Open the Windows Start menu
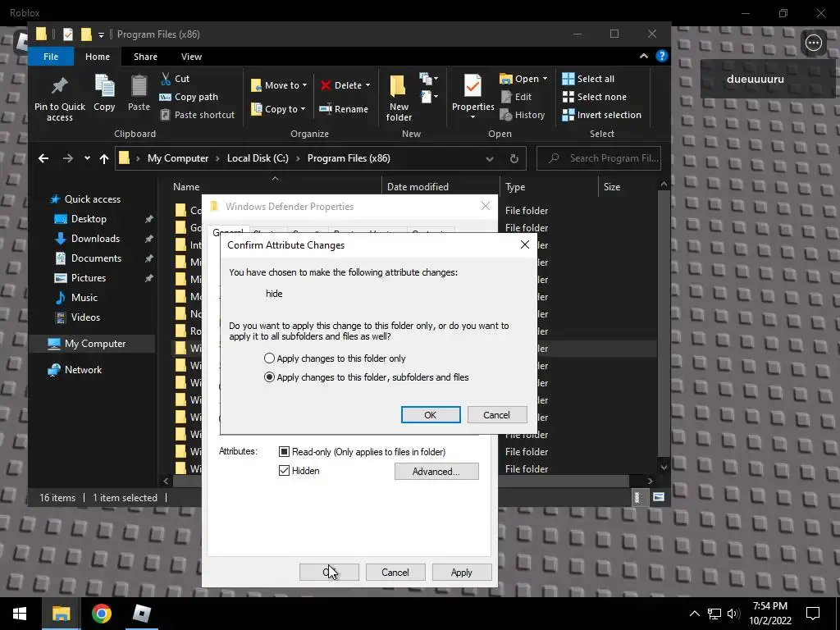This screenshot has height=630, width=840. pos(20,614)
